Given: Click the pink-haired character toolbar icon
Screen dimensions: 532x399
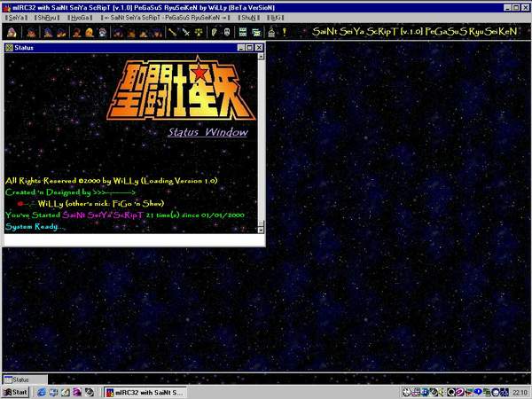Looking at the screenshot, I should [x=12, y=33].
